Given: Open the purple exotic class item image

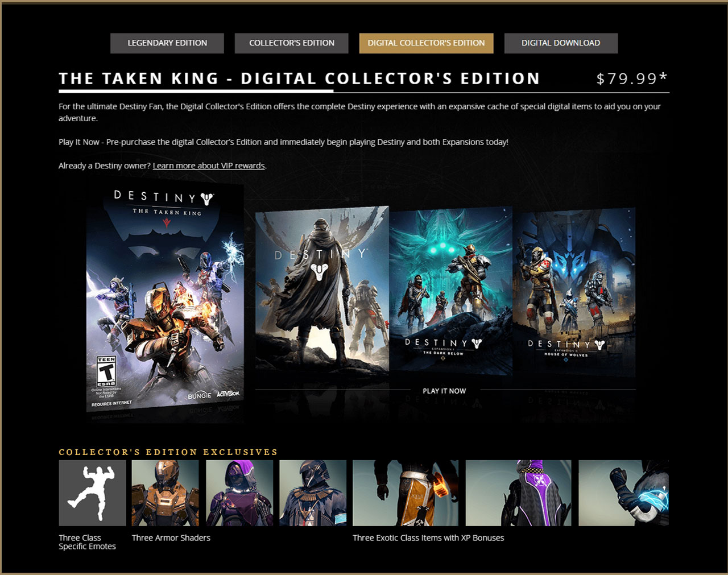Looking at the screenshot, I should [518, 493].
